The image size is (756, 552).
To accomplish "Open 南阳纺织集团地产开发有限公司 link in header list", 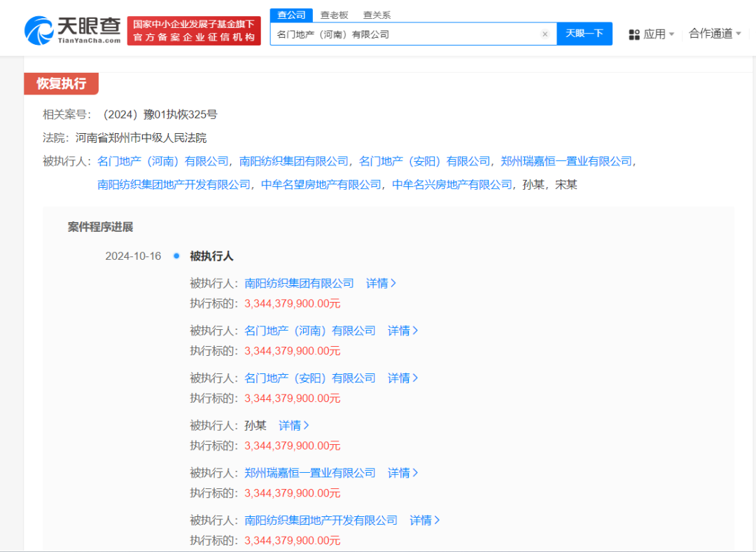I will click(x=174, y=184).
